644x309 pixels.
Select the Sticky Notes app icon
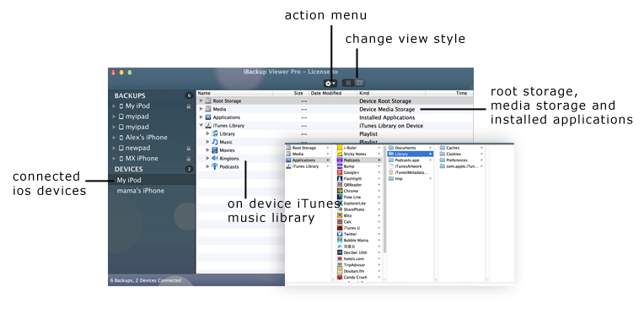pyautogui.click(x=340, y=154)
